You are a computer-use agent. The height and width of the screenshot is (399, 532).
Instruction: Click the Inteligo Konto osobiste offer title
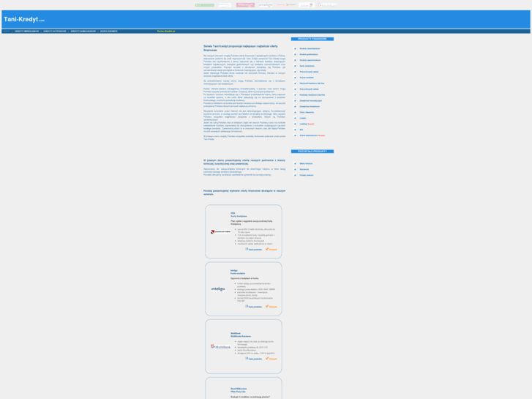(x=238, y=272)
